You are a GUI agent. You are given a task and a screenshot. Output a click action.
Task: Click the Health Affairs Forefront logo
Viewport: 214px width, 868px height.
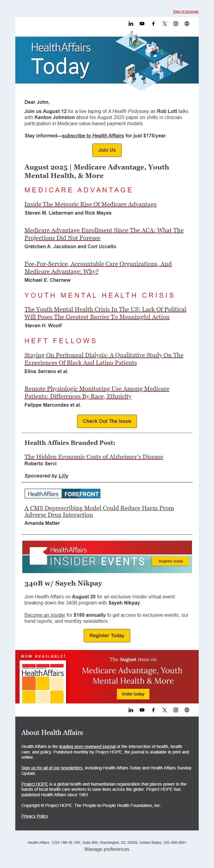point(62,494)
